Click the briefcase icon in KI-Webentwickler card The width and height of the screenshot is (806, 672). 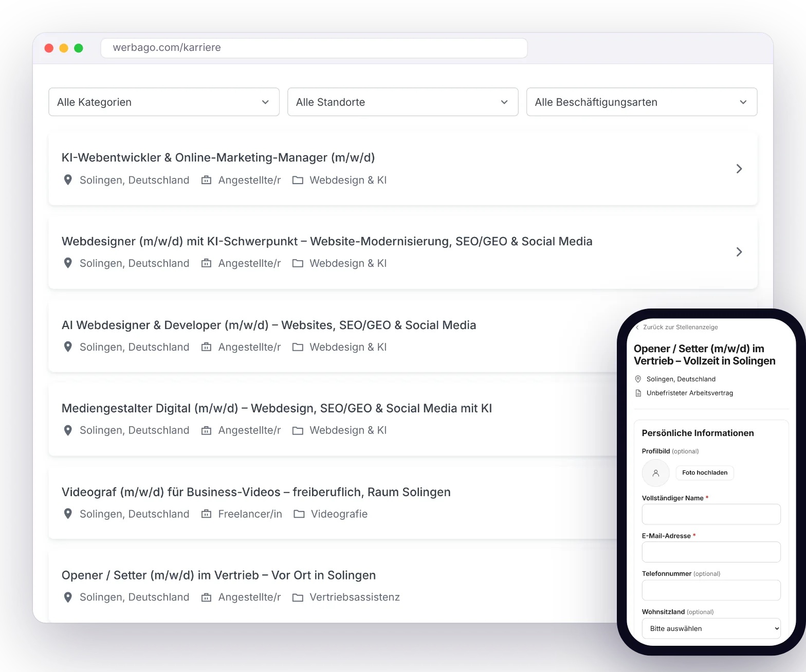coord(206,180)
